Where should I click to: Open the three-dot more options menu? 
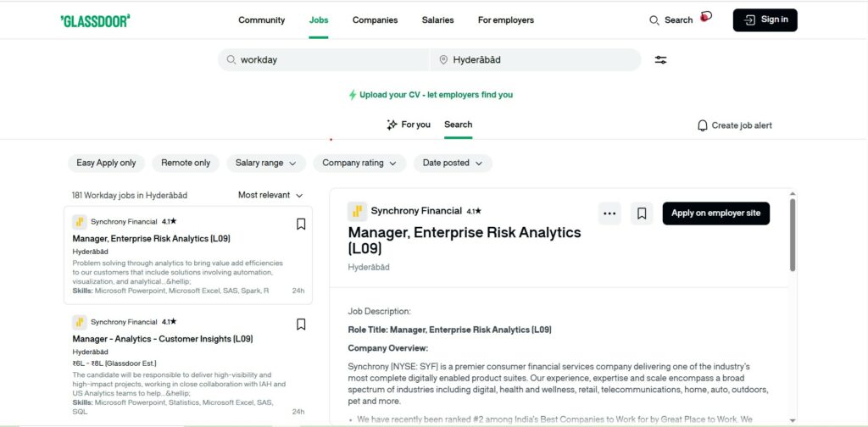(609, 213)
